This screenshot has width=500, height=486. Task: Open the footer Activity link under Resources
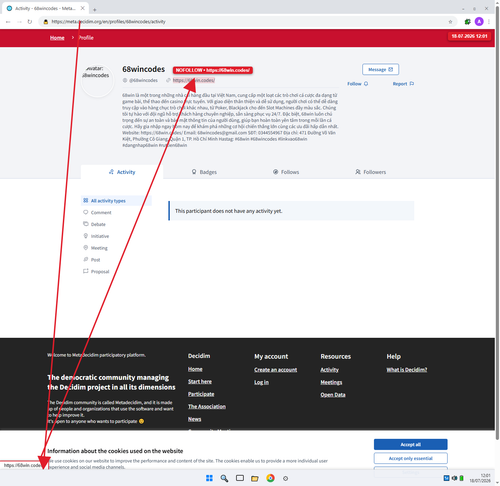pos(329,370)
